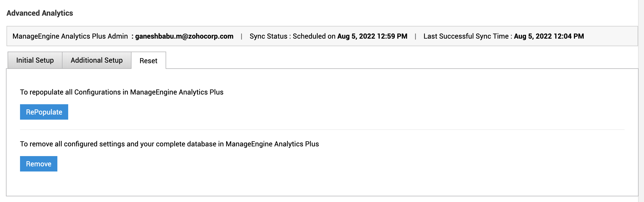Click the remove all configured settings description
644x202 pixels.
coord(169,144)
